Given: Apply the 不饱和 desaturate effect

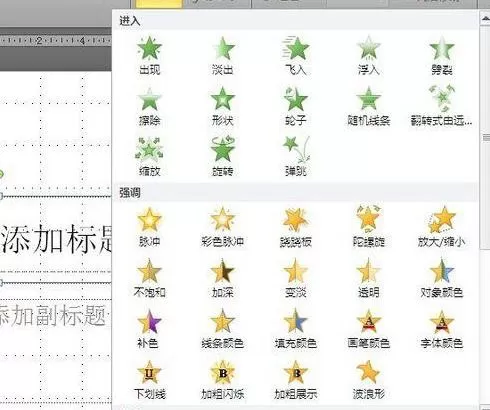Looking at the screenshot, I should [149, 278].
